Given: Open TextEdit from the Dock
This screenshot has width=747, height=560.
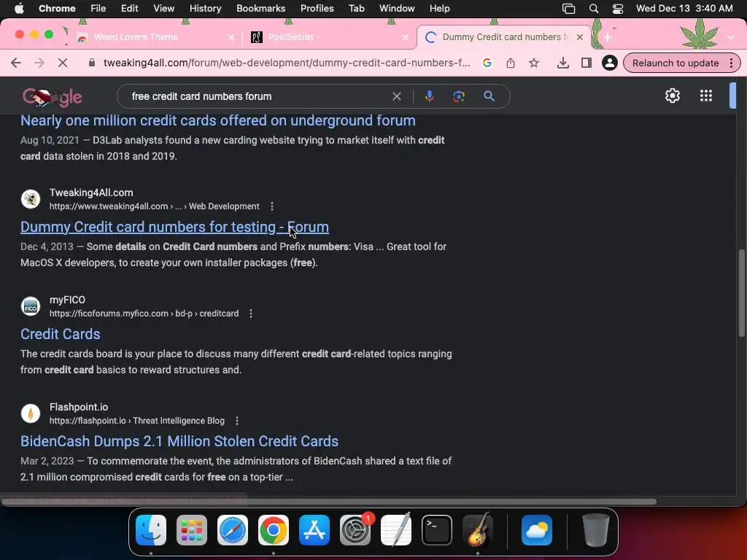Looking at the screenshot, I should coord(396,530).
